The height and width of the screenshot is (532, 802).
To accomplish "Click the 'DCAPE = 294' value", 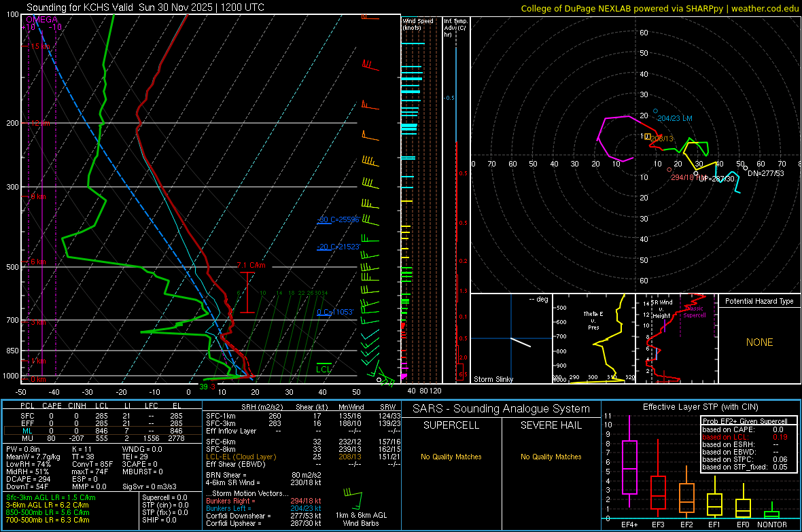I will coord(28,479).
